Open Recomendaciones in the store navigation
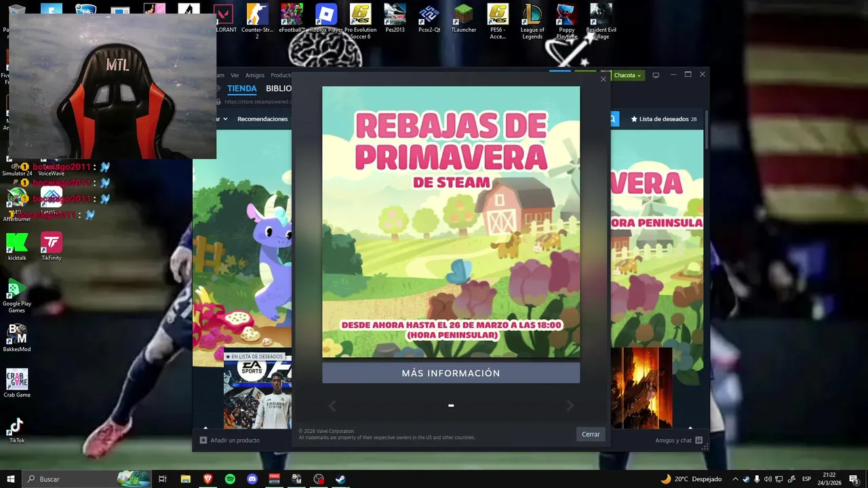This screenshot has height=488, width=868. tap(262, 119)
